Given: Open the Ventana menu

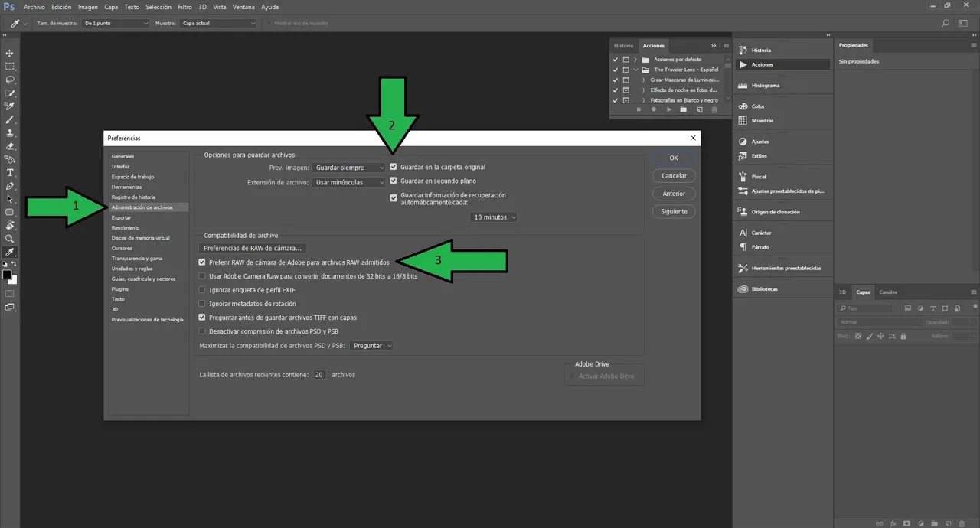Looking at the screenshot, I should pyautogui.click(x=244, y=7).
